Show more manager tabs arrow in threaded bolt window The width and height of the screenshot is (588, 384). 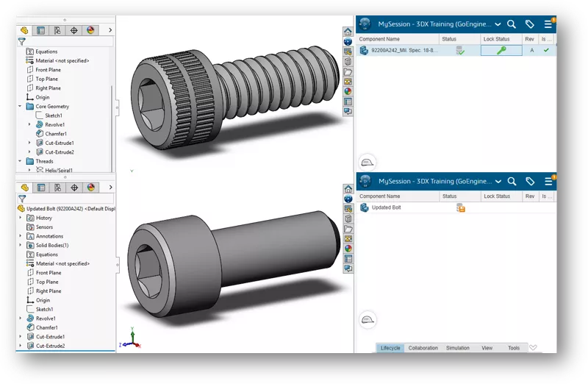tap(110, 30)
